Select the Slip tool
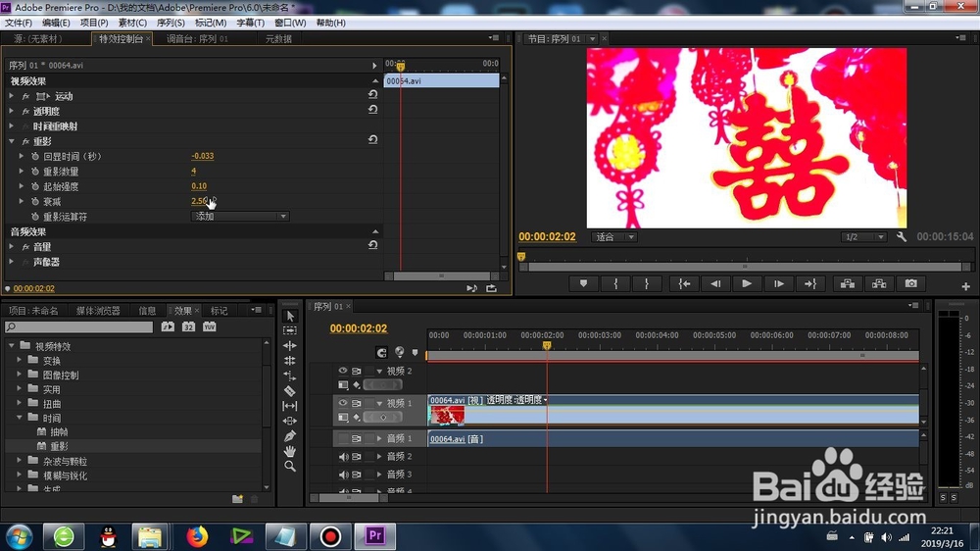Viewport: 980px width, 551px height. pyautogui.click(x=290, y=406)
